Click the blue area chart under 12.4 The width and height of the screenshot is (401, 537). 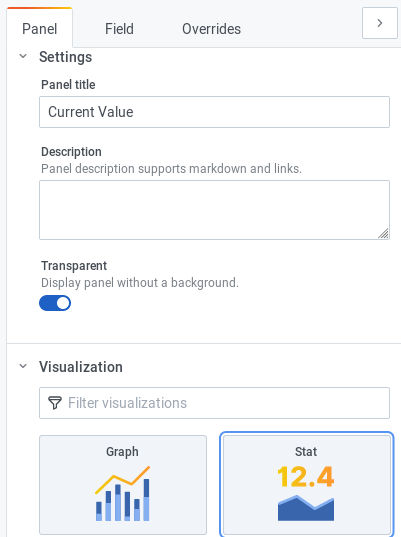coord(306,508)
